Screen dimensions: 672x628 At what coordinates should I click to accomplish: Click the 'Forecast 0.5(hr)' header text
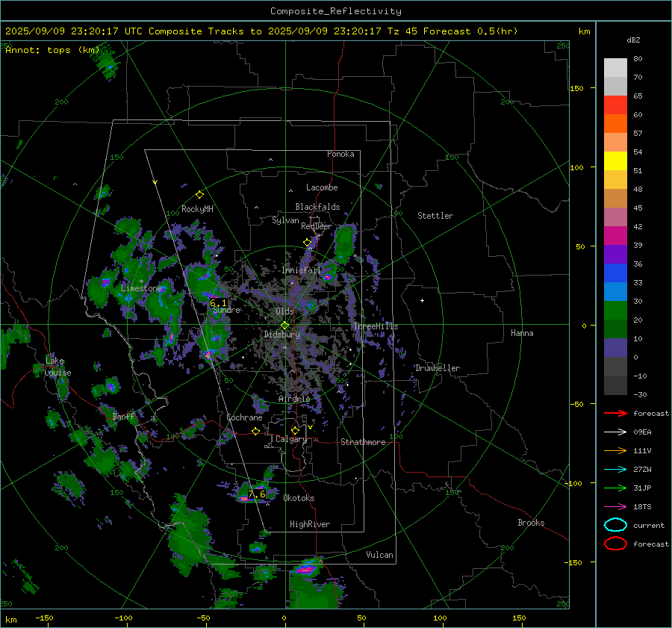click(x=470, y=31)
